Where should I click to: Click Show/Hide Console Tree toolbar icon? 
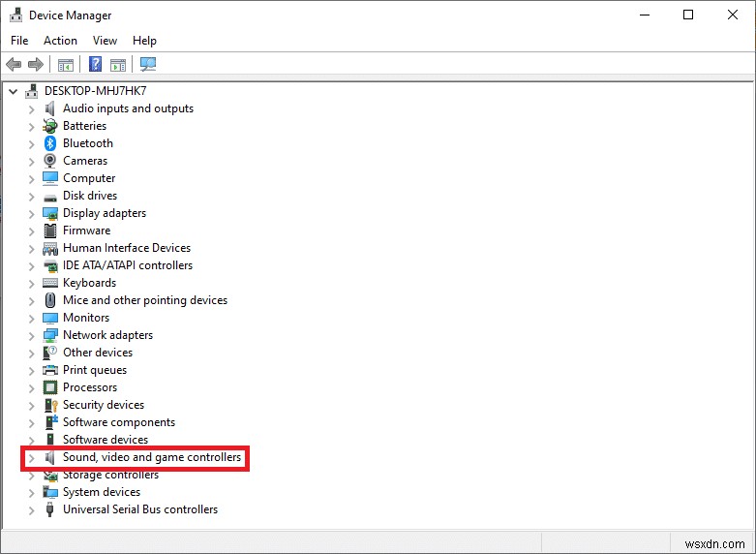click(x=66, y=64)
